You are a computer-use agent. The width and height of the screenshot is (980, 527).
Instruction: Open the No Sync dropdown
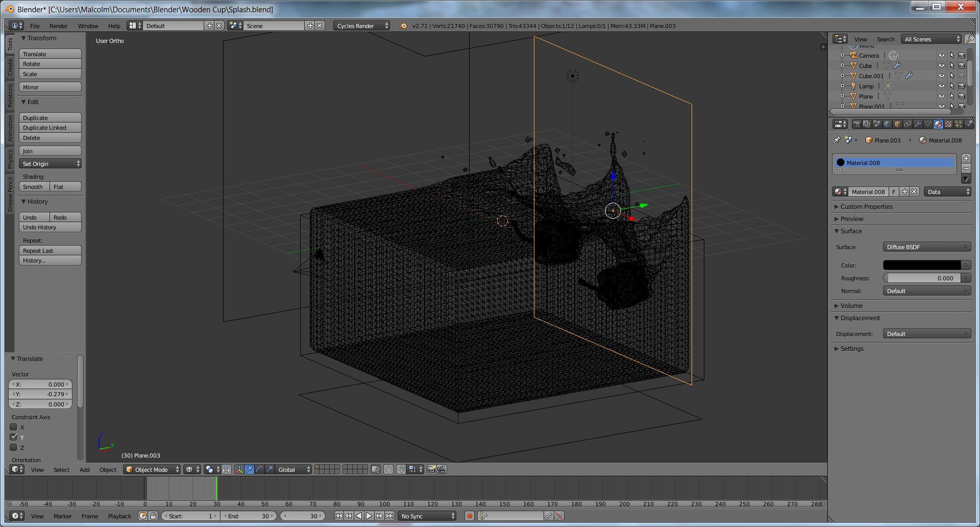click(x=427, y=516)
